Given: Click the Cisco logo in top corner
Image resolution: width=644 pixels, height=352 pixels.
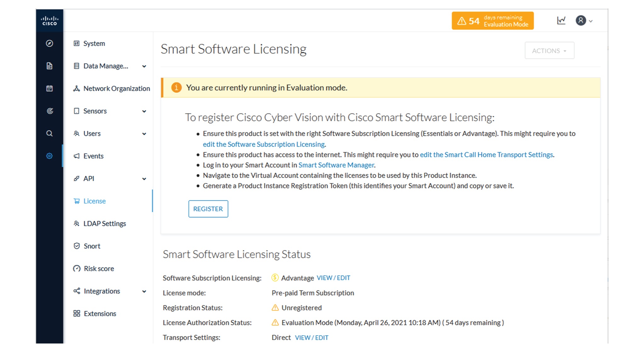Looking at the screenshot, I should point(49,20).
